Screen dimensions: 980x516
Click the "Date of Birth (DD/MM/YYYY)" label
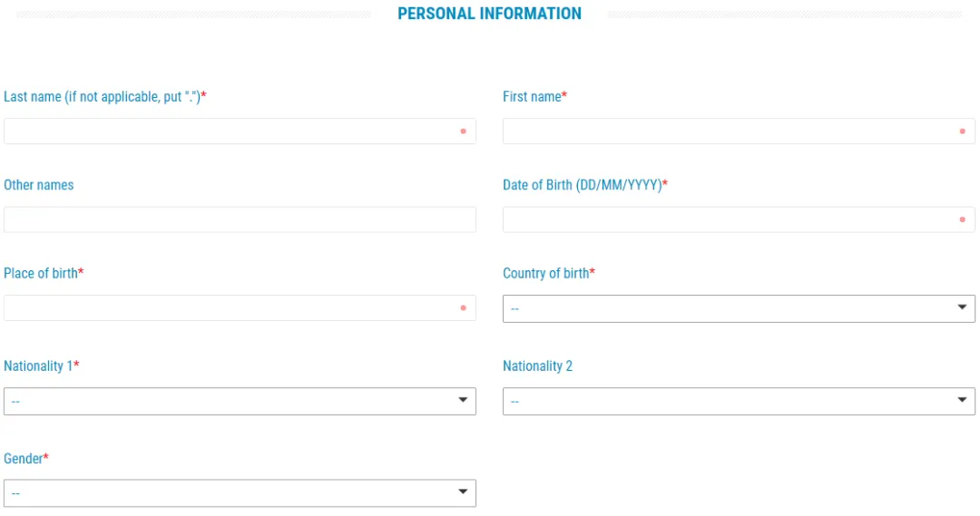tap(583, 185)
